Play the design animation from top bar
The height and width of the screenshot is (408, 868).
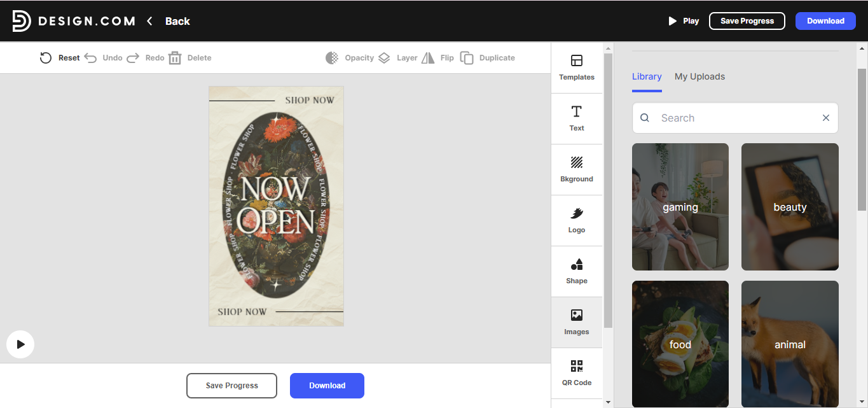684,21
